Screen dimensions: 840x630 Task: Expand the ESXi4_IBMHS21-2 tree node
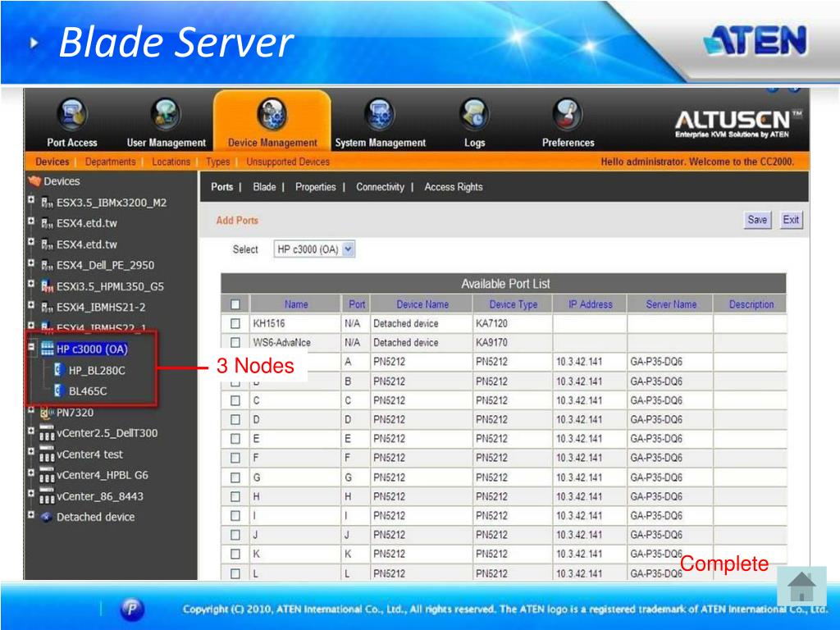tap(31, 305)
